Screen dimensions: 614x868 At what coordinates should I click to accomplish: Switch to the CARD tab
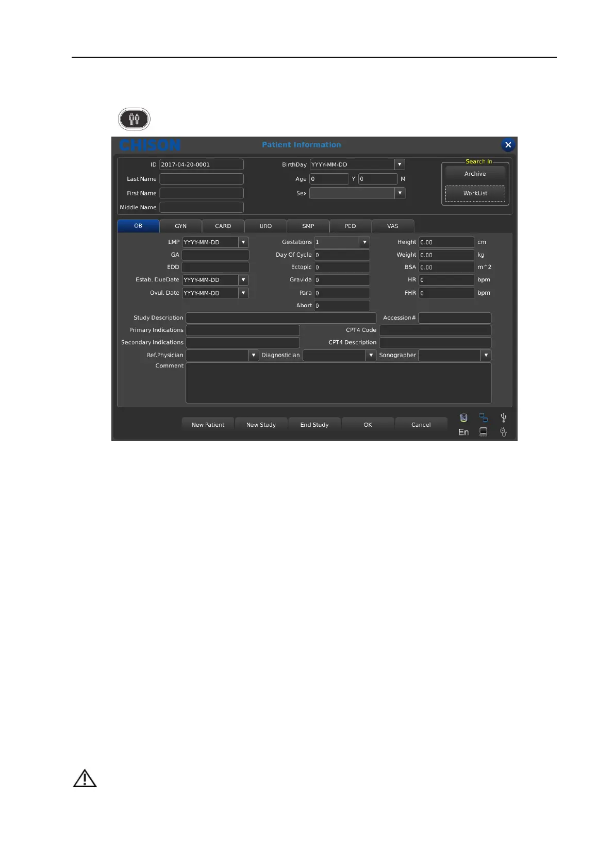tap(223, 226)
